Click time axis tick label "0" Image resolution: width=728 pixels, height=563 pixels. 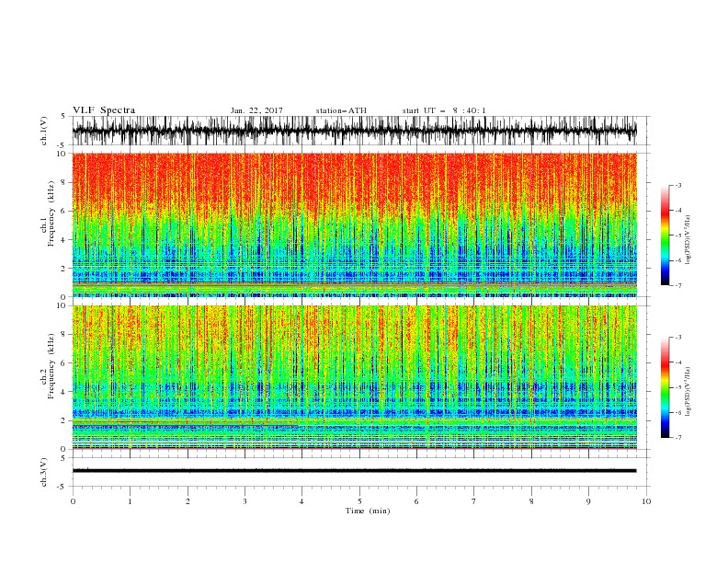pos(73,501)
